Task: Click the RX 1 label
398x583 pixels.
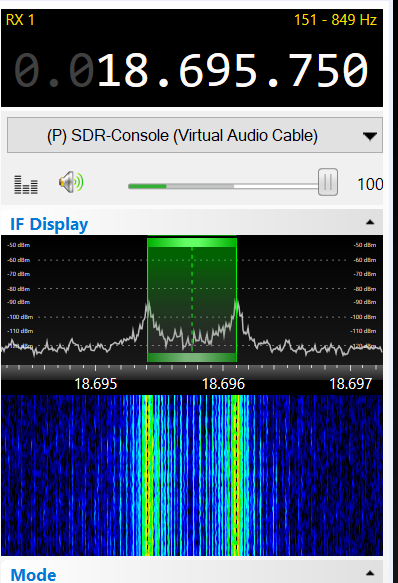Action: [20, 20]
